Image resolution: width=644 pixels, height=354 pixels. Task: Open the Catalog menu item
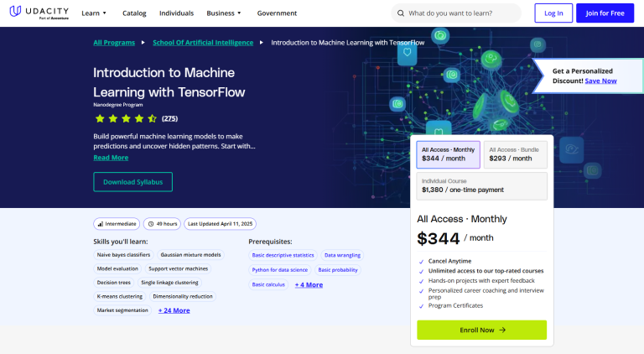(134, 13)
